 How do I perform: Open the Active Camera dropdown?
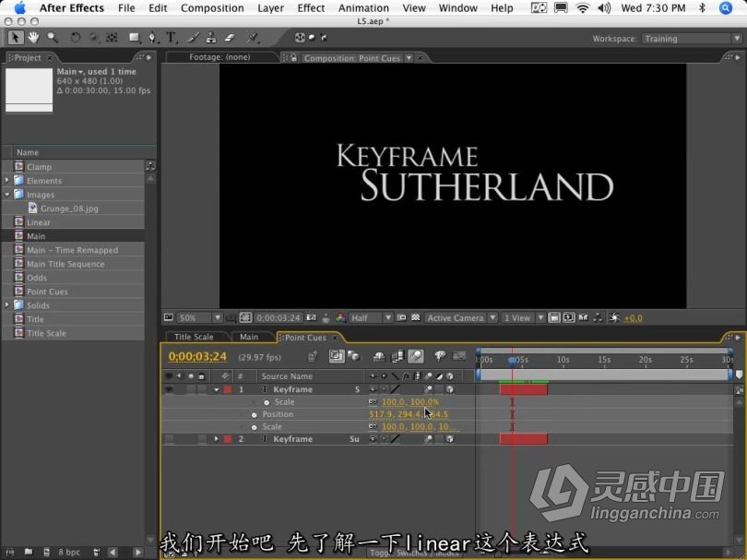pyautogui.click(x=461, y=318)
